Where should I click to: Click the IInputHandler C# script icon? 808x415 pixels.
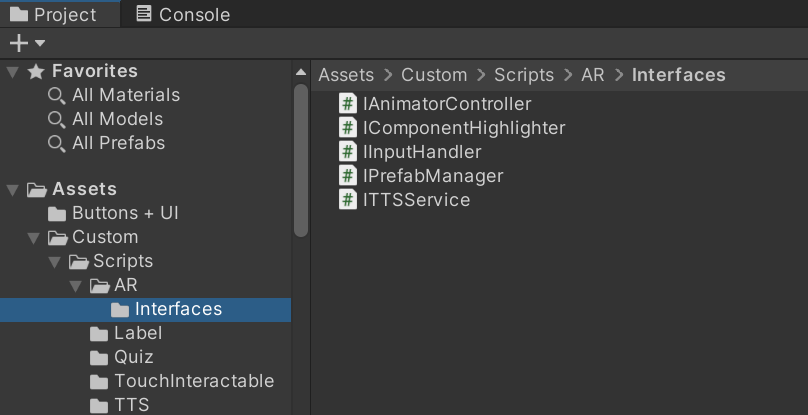point(348,152)
